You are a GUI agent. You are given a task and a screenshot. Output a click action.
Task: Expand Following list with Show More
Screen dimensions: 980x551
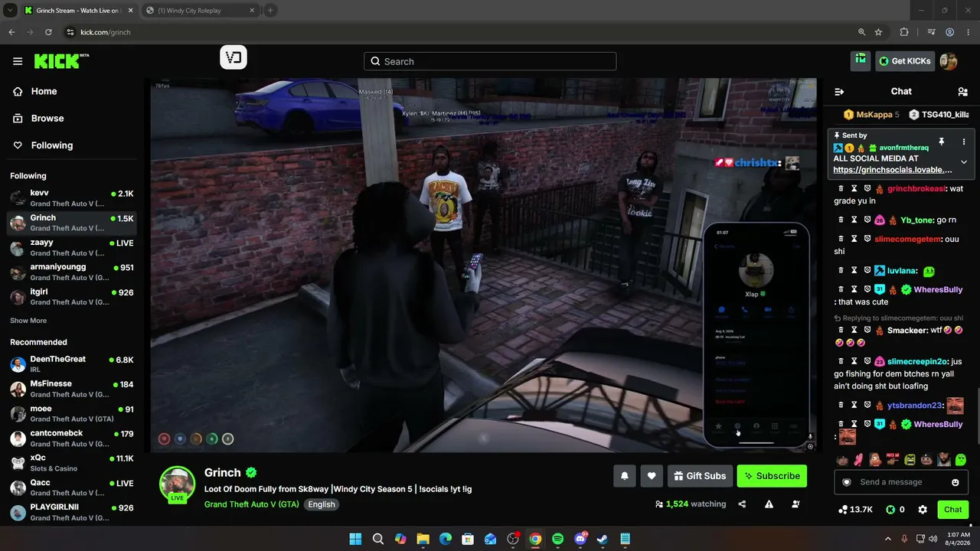pos(28,321)
